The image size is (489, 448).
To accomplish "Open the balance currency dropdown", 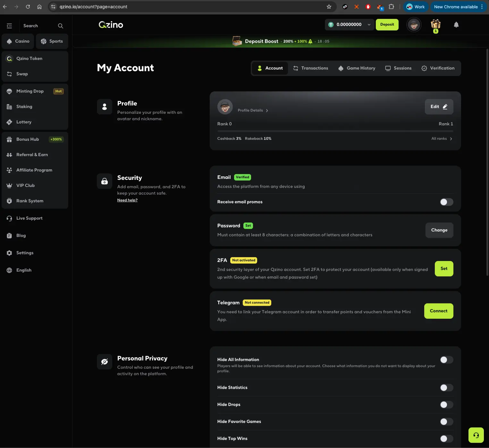I will tap(350, 25).
